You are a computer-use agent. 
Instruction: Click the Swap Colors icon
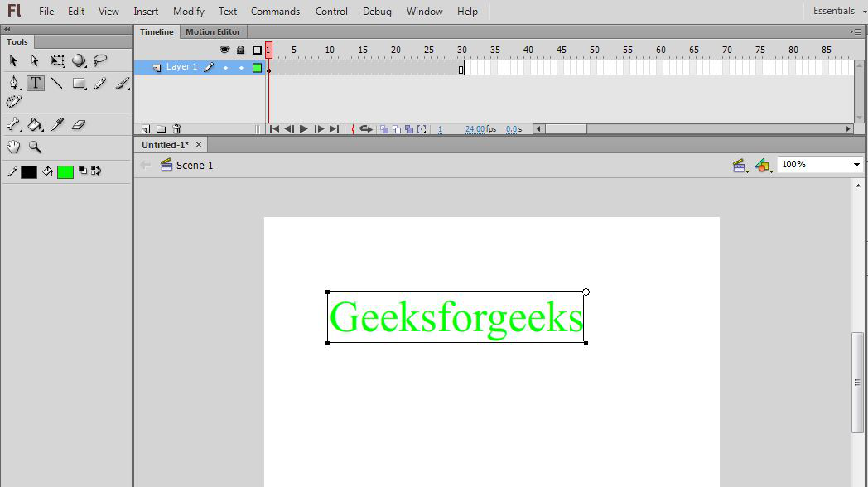tap(96, 171)
